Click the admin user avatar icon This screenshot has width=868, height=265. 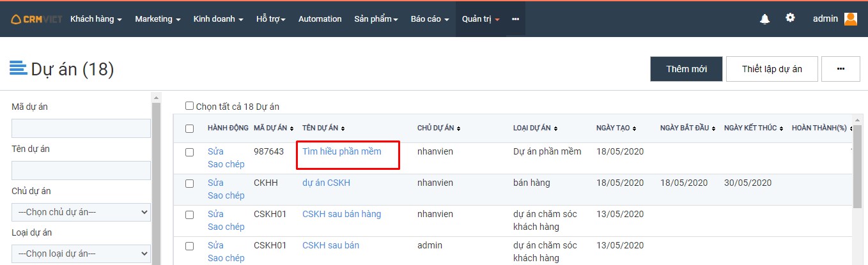pos(851,19)
